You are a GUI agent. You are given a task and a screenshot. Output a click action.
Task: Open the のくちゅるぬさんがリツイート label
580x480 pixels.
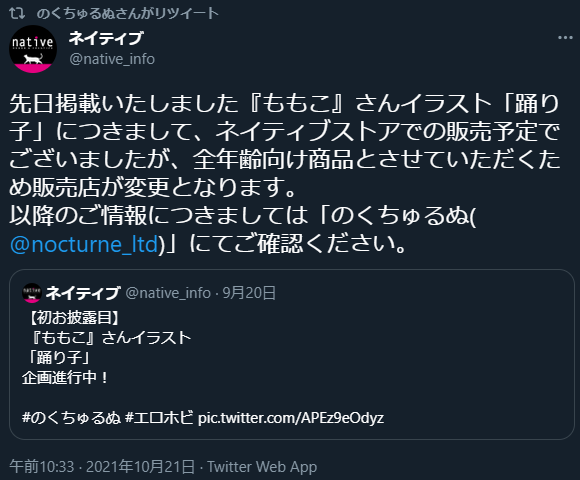coord(128,13)
